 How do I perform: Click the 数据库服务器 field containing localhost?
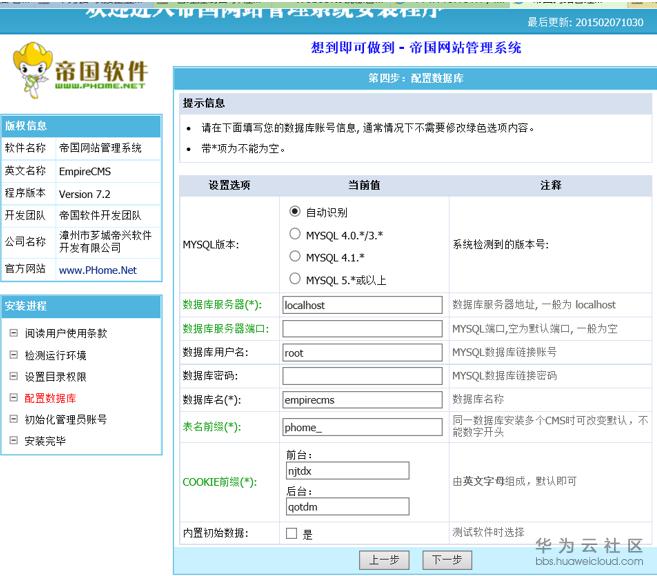(x=362, y=305)
